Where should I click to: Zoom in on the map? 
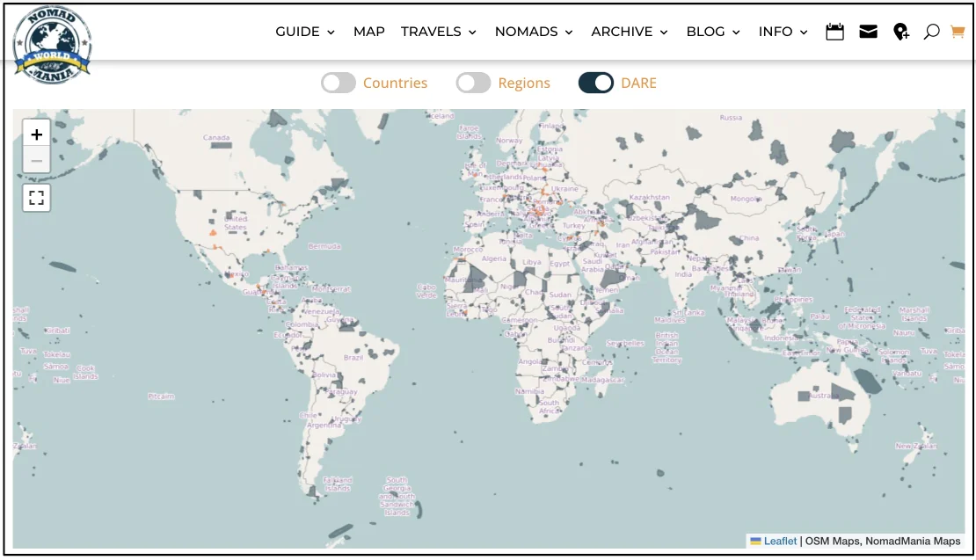pyautogui.click(x=36, y=135)
